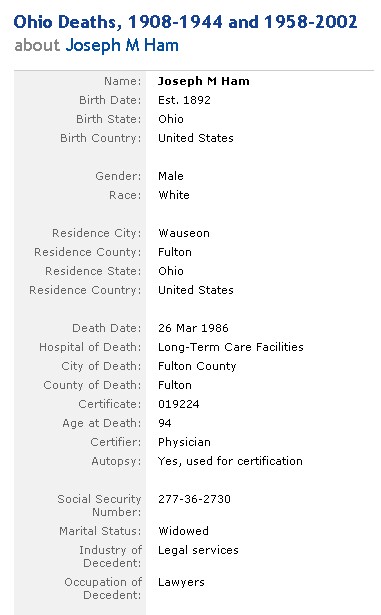
Task: Click the Age at Death value 94
Action: pos(165,423)
